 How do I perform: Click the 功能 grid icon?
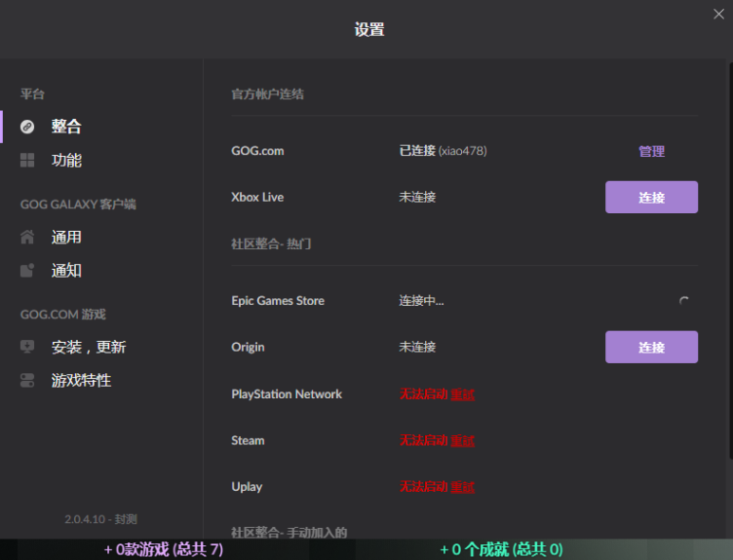coord(27,160)
